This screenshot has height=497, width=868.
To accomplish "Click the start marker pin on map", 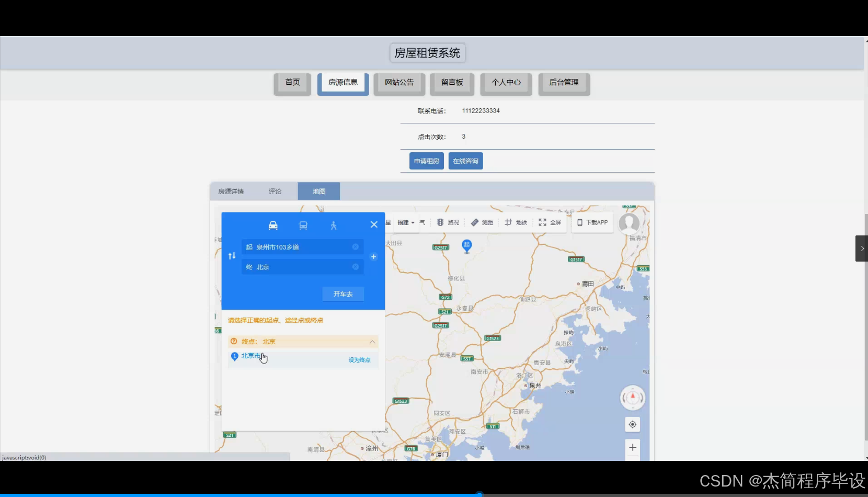I will click(467, 246).
